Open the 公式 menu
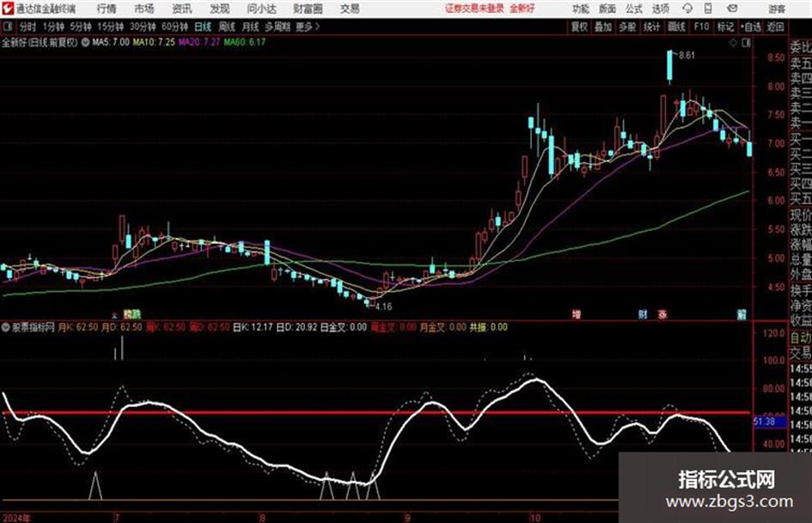 pyautogui.click(x=634, y=9)
